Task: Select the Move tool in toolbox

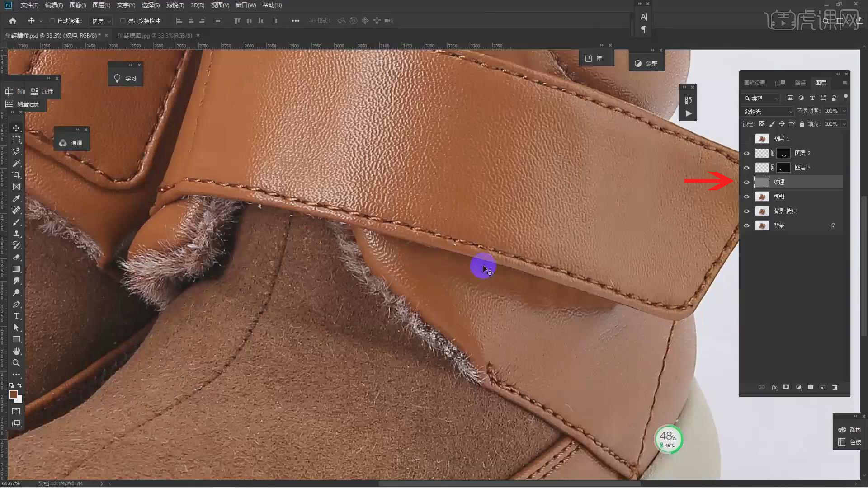Action: 16,128
